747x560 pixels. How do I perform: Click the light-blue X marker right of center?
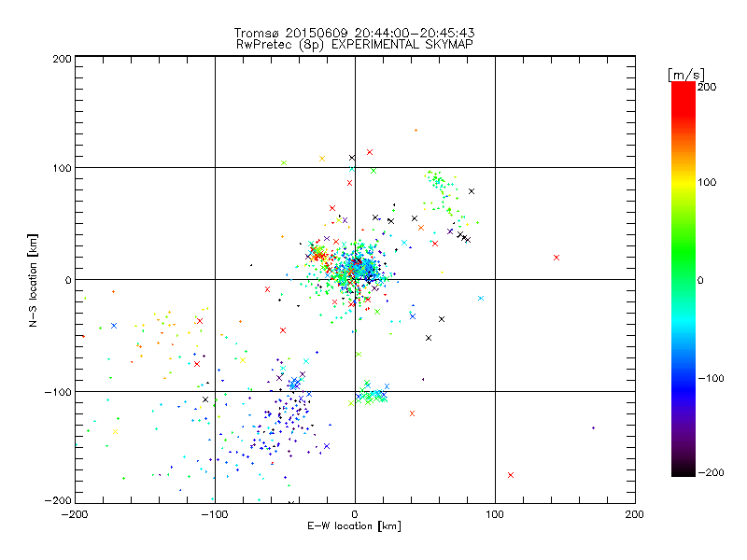tap(481, 299)
